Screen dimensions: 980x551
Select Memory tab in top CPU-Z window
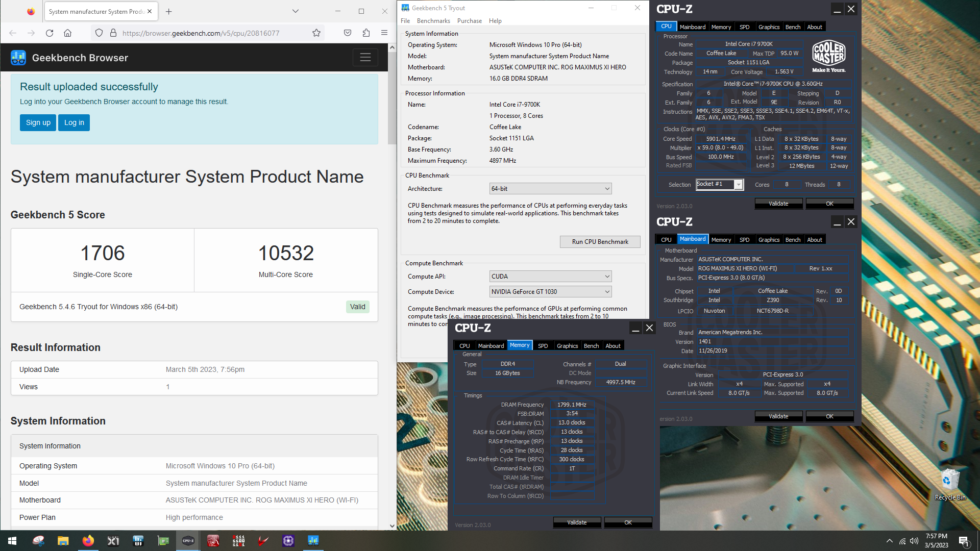721,27
